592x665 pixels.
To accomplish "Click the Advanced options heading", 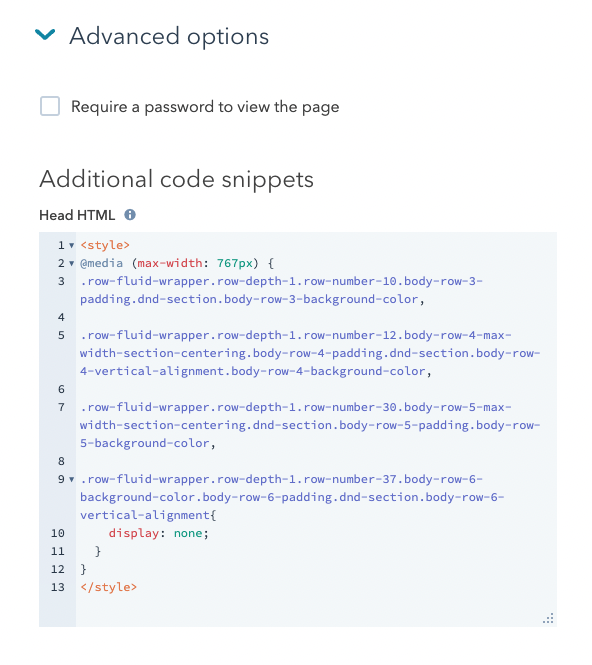I will pyautogui.click(x=169, y=36).
